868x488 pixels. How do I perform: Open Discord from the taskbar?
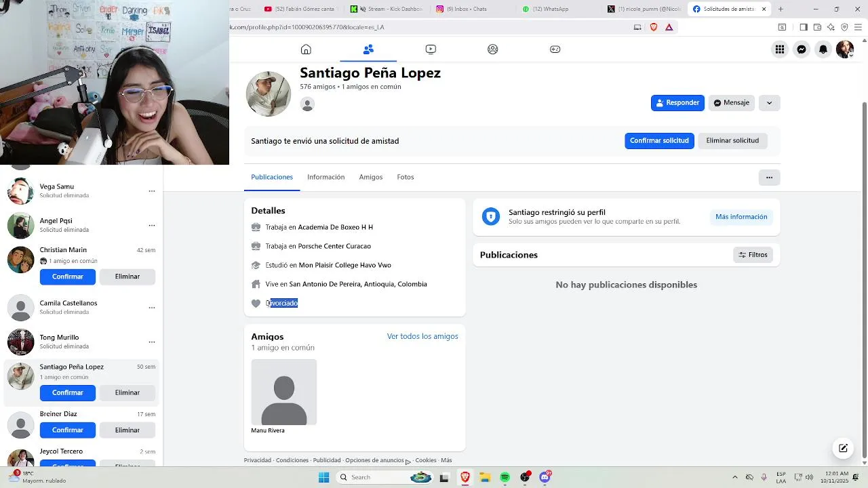(x=545, y=477)
